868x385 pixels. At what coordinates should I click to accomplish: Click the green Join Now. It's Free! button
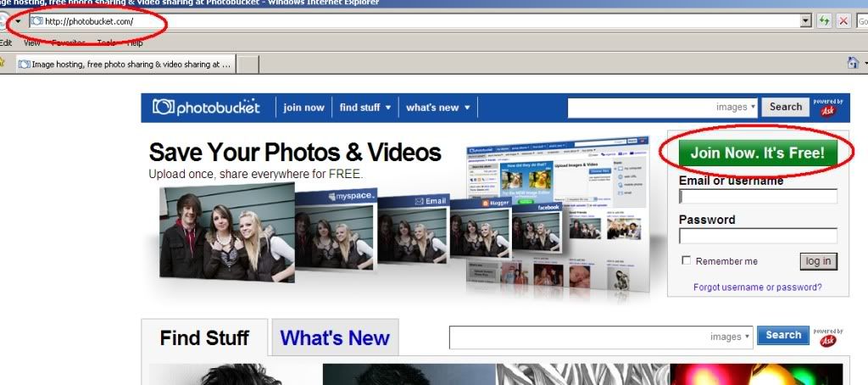pyautogui.click(x=758, y=153)
